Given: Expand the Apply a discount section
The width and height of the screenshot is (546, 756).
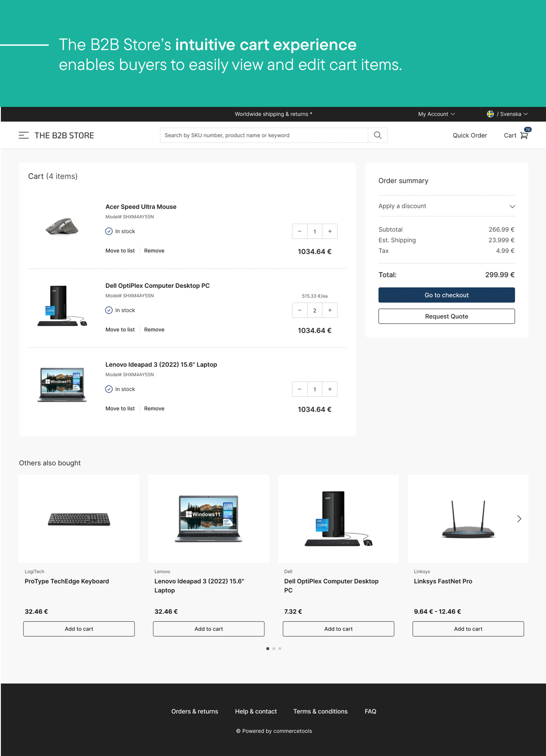Looking at the screenshot, I should [x=512, y=206].
